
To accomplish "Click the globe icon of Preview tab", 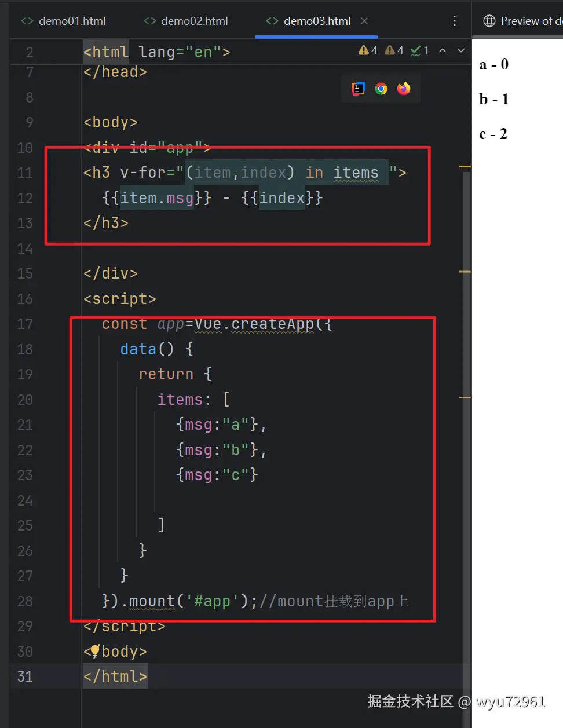I will (489, 21).
